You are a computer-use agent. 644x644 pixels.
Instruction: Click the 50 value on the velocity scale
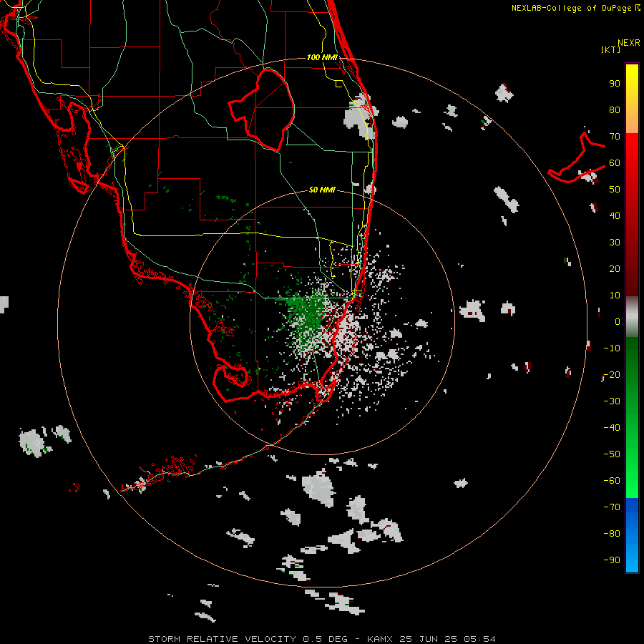click(615, 190)
